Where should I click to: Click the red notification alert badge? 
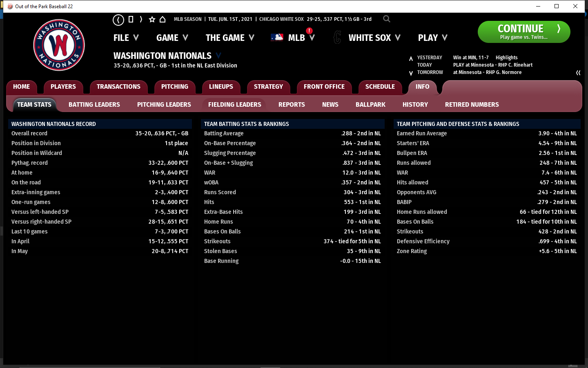(x=310, y=31)
